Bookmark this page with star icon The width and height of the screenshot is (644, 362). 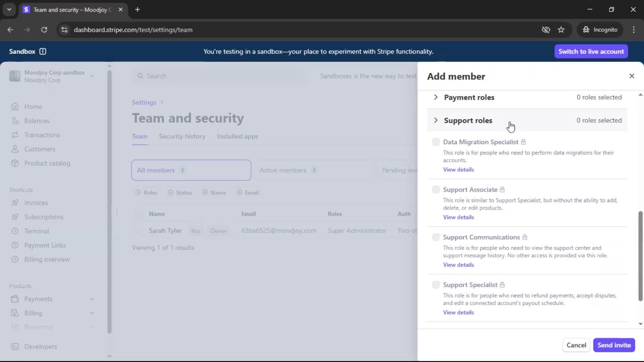[561, 30]
